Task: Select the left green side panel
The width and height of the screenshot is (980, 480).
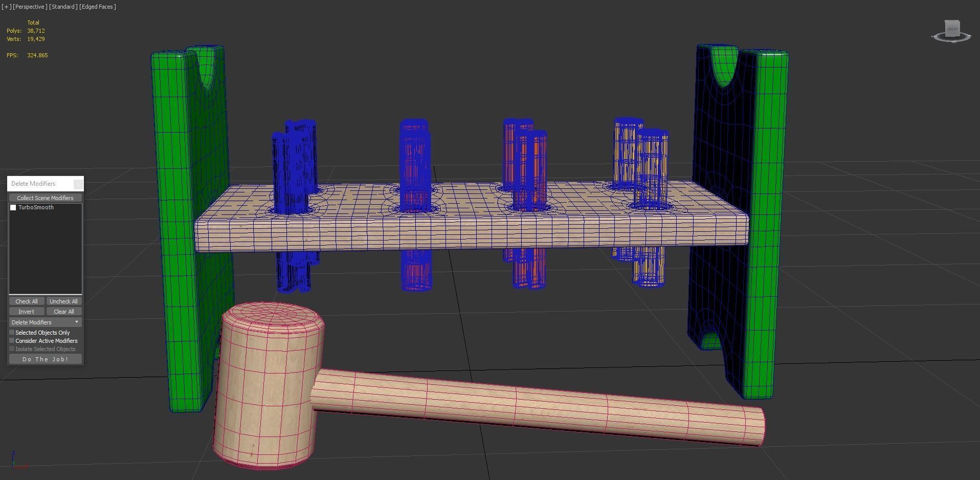Action: click(x=176, y=230)
